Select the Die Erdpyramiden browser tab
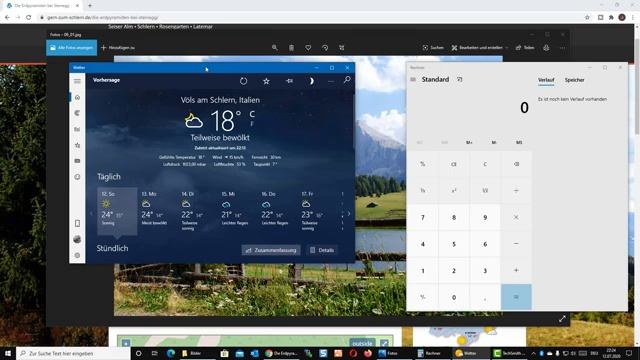 pyautogui.click(x=42, y=6)
